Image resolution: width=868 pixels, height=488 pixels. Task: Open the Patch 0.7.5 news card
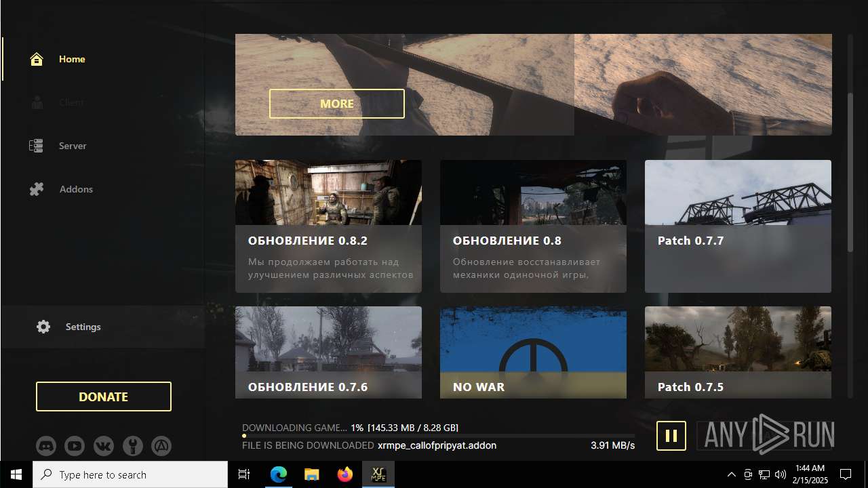click(x=738, y=352)
